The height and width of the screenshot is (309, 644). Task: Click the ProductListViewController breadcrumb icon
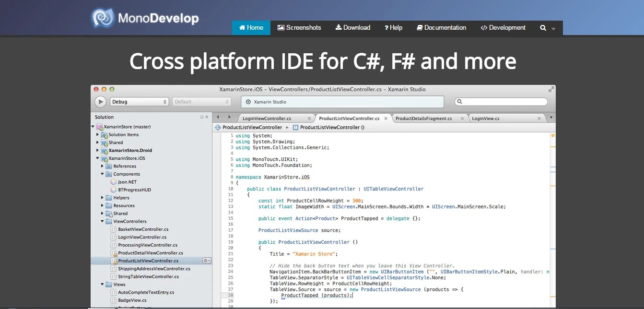coord(217,128)
